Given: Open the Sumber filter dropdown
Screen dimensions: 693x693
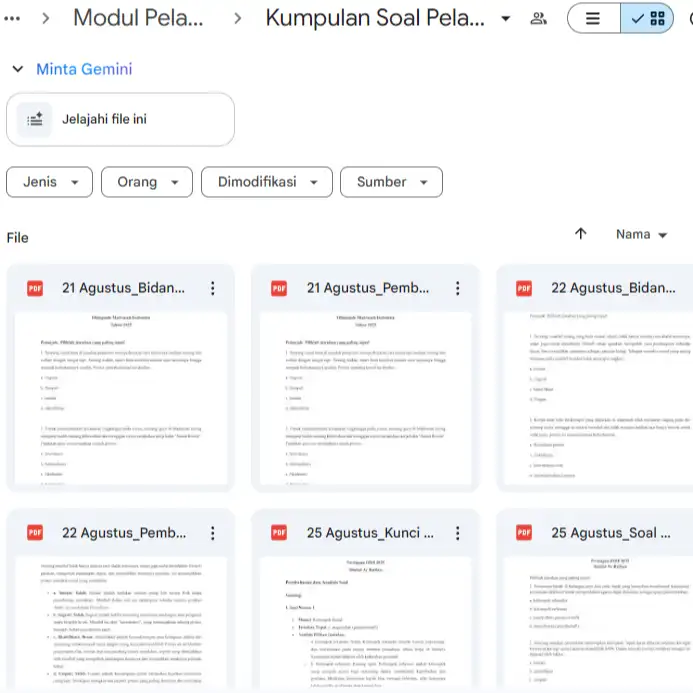Looking at the screenshot, I should (x=391, y=182).
